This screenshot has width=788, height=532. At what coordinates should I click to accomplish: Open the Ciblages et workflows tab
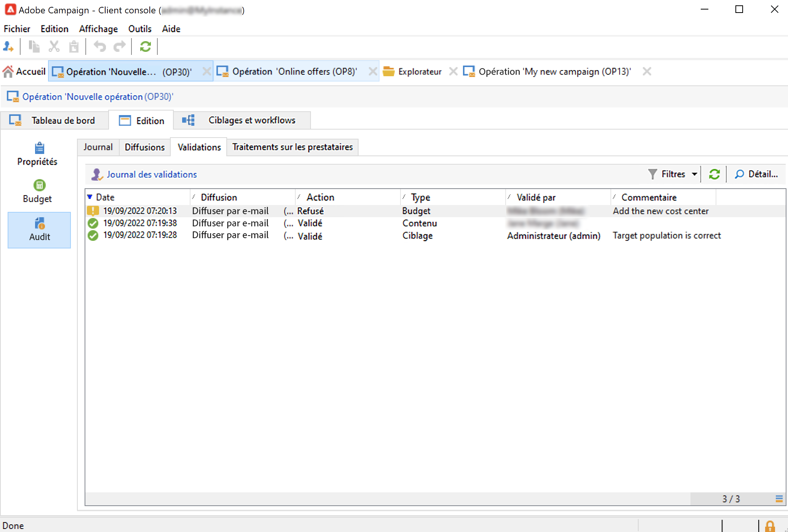pos(251,120)
